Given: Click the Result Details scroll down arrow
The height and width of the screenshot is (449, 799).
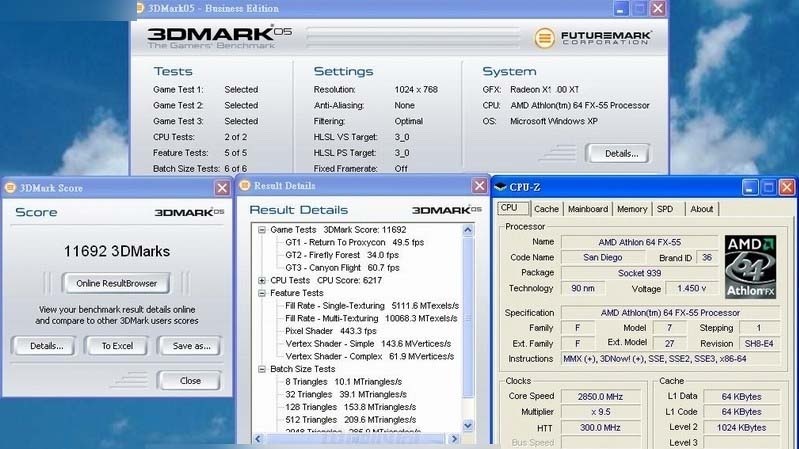Looking at the screenshot, I should 468,425.
